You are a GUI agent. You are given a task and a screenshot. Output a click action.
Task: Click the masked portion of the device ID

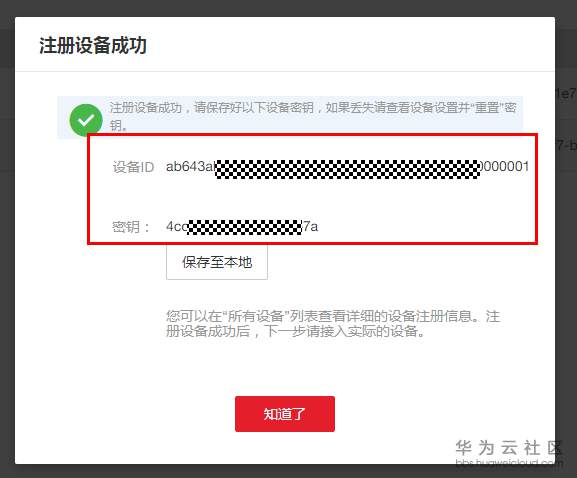click(348, 170)
